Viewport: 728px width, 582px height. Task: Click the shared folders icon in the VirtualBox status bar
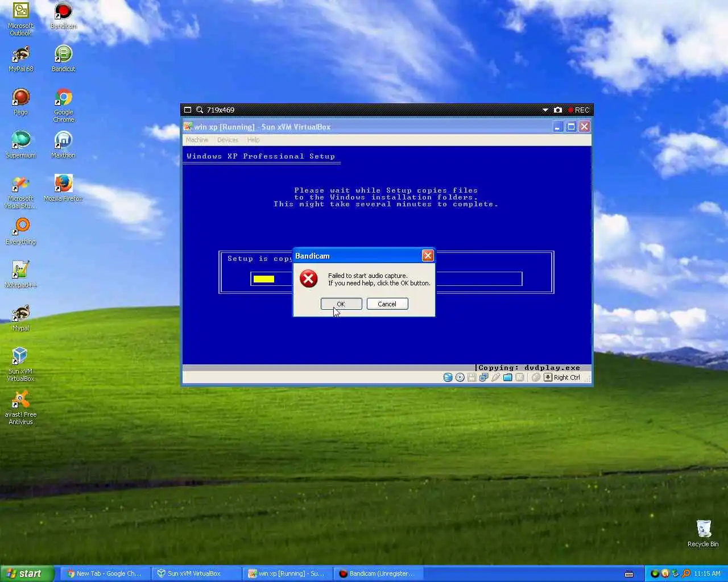click(508, 377)
